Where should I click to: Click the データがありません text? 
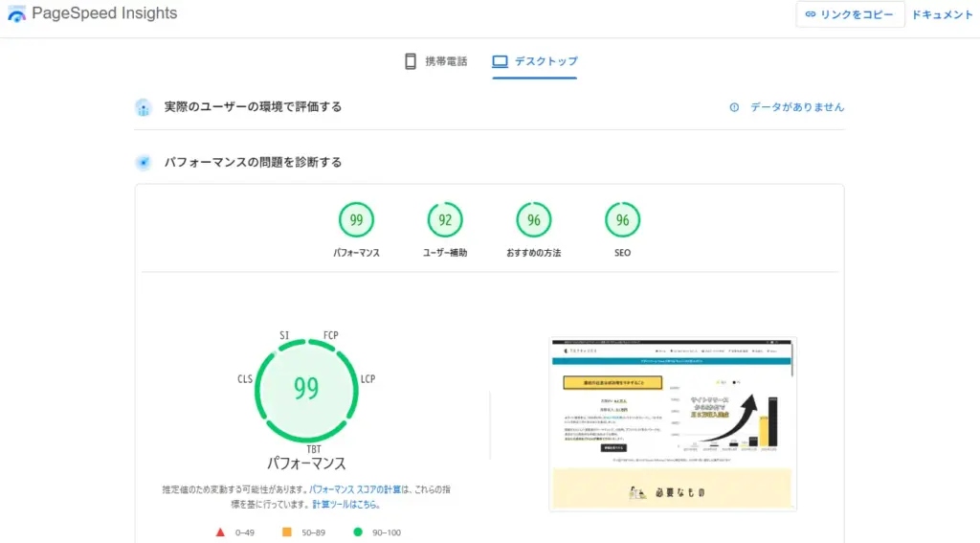(797, 107)
